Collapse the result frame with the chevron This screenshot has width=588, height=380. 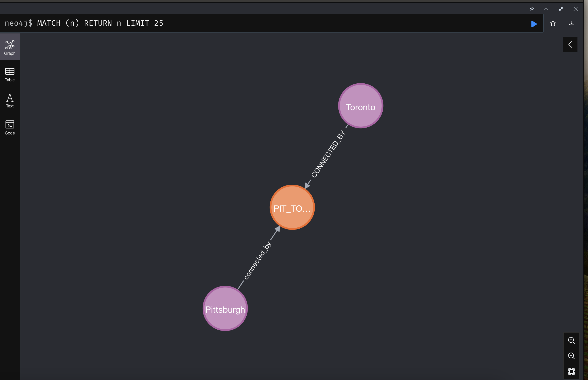click(x=546, y=9)
